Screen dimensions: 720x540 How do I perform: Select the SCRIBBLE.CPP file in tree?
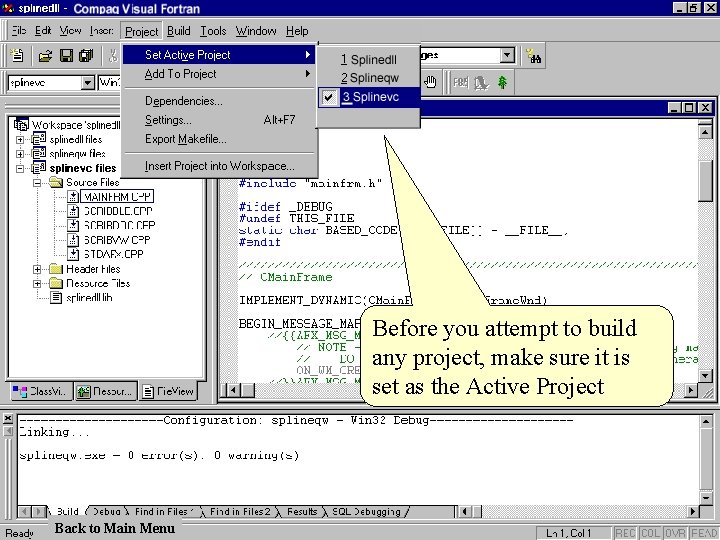pyautogui.click(x=118, y=211)
